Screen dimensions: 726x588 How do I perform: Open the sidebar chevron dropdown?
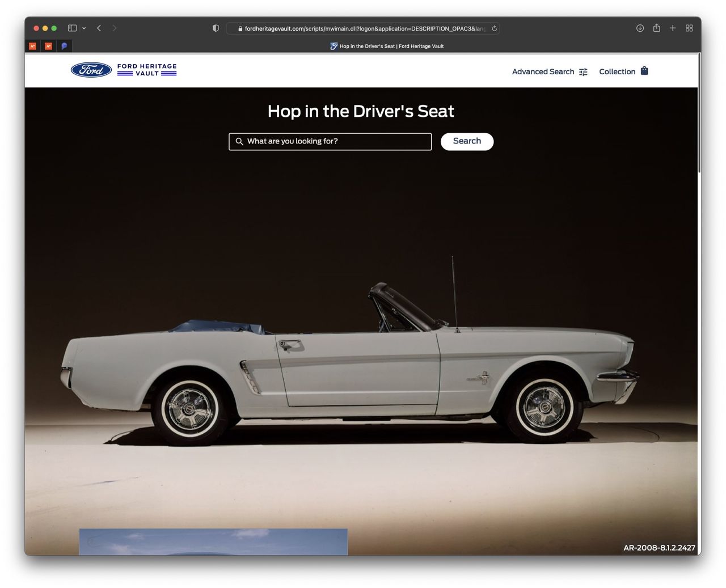83,28
